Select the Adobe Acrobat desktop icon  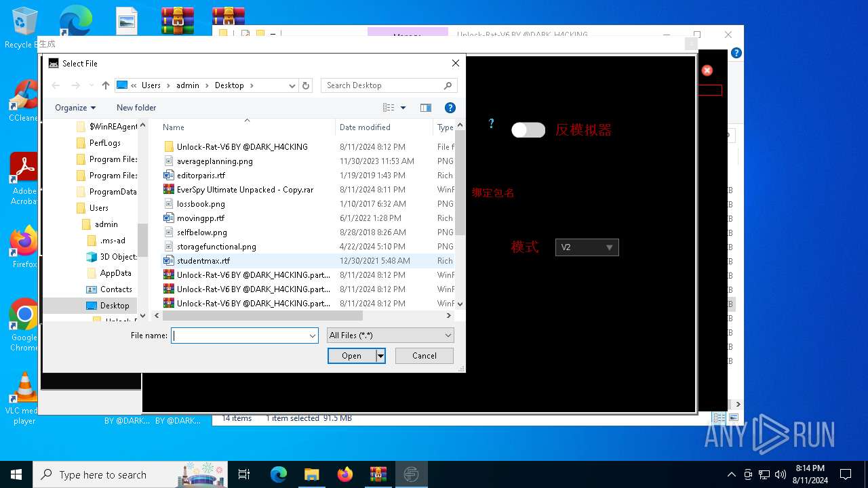click(x=24, y=179)
